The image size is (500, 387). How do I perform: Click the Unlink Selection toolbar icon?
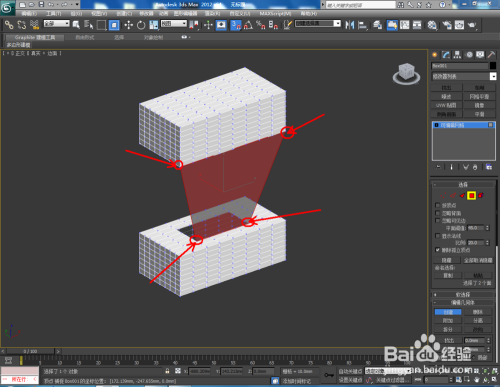22,25
